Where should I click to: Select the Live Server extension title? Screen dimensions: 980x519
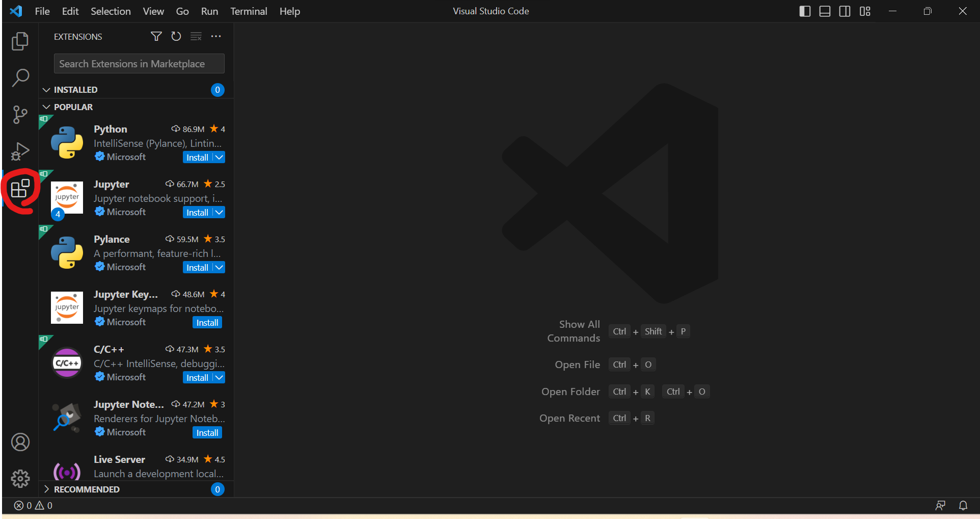(x=119, y=459)
